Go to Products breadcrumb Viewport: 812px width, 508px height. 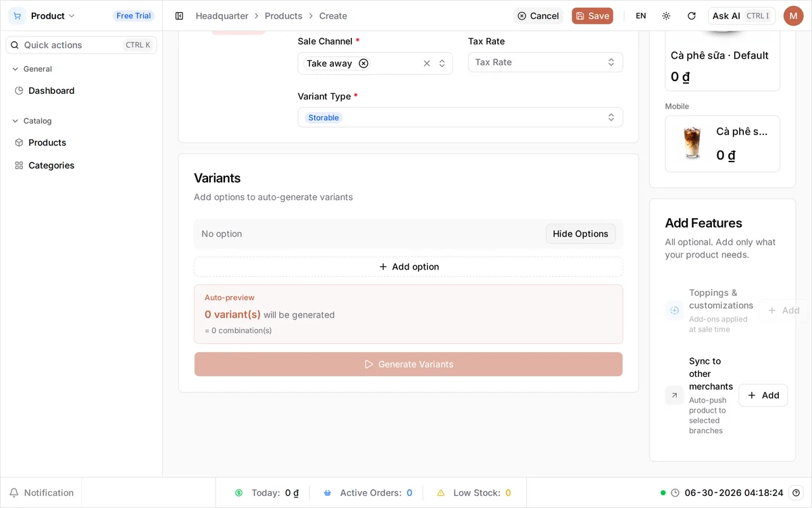coord(284,16)
